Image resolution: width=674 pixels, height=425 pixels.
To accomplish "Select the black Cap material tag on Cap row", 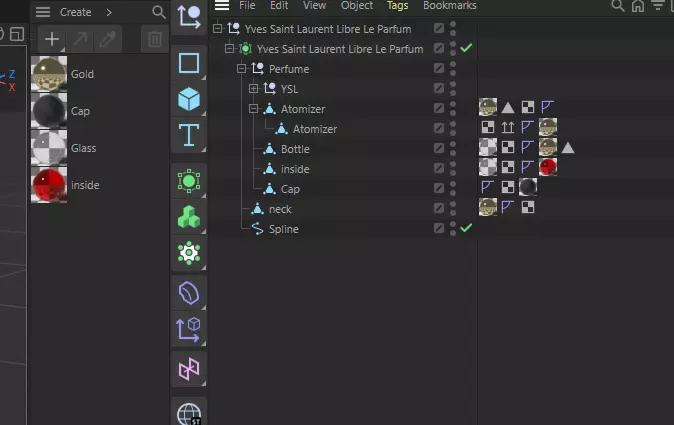I will pyautogui.click(x=528, y=187).
